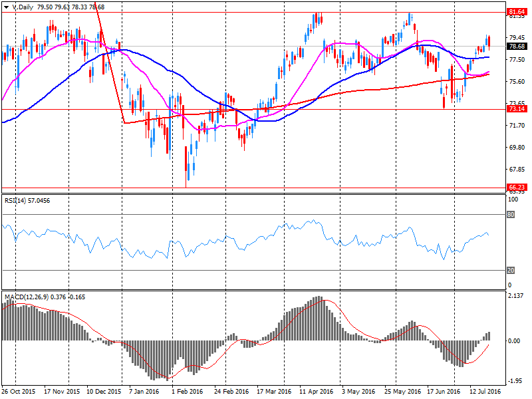532x399 pixels.
Task: Select the 17 Mar 2016 date label
Action: [x=274, y=391]
